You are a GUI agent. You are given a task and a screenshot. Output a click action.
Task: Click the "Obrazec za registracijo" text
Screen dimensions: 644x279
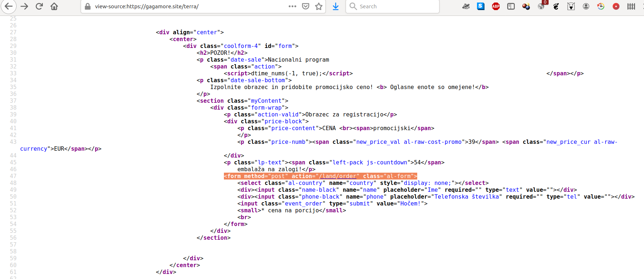point(344,115)
